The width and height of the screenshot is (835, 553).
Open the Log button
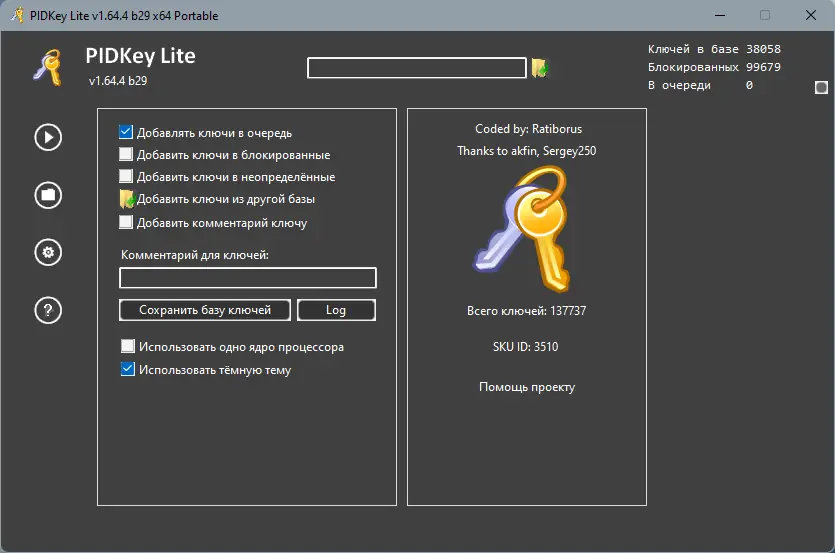click(336, 310)
